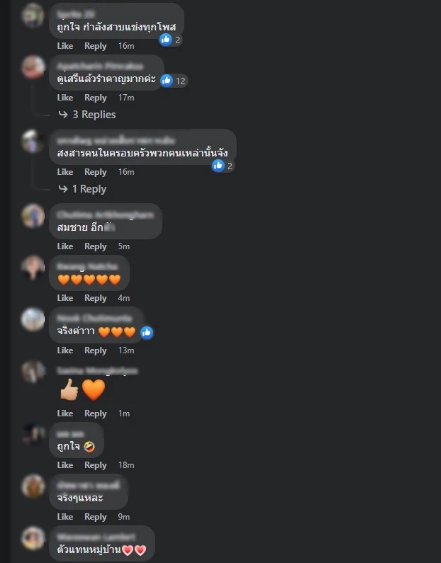441x563 pixels.
Task: Click the thumbs-up reaction on the 'จริงค่าาา' comment
Action: click(147, 333)
